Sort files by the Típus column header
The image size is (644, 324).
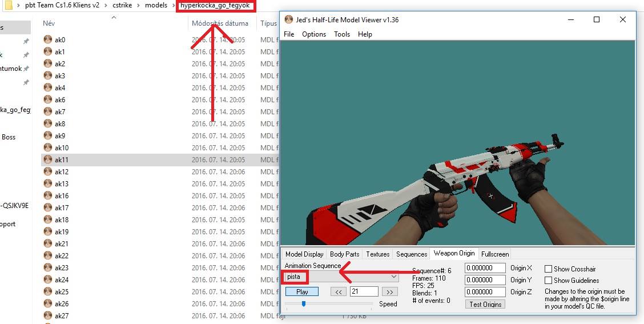[268, 23]
